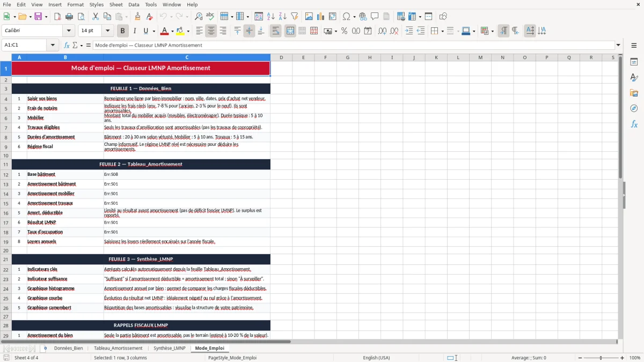644x362 pixels.
Task: Toggle Underline formatting
Action: pyautogui.click(x=146, y=31)
